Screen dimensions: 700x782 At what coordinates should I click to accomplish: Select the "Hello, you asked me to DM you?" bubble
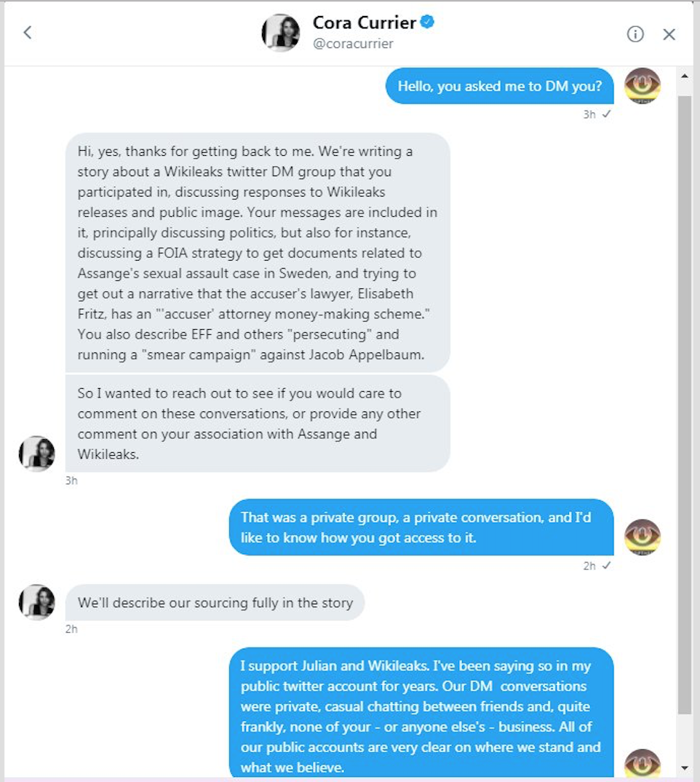[x=499, y=87]
